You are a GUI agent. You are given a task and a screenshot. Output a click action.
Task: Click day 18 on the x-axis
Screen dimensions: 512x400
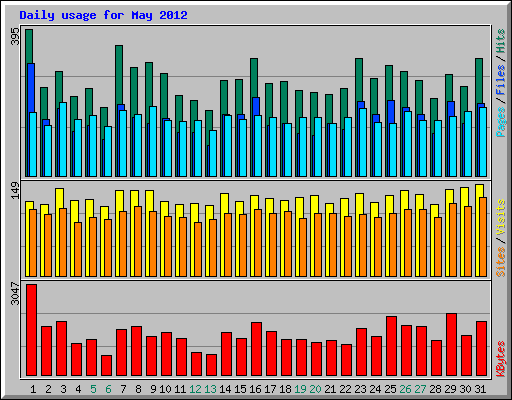click(285, 389)
